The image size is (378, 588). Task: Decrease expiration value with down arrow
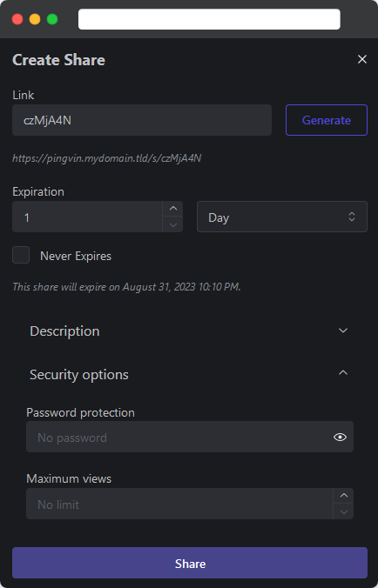tap(172, 224)
